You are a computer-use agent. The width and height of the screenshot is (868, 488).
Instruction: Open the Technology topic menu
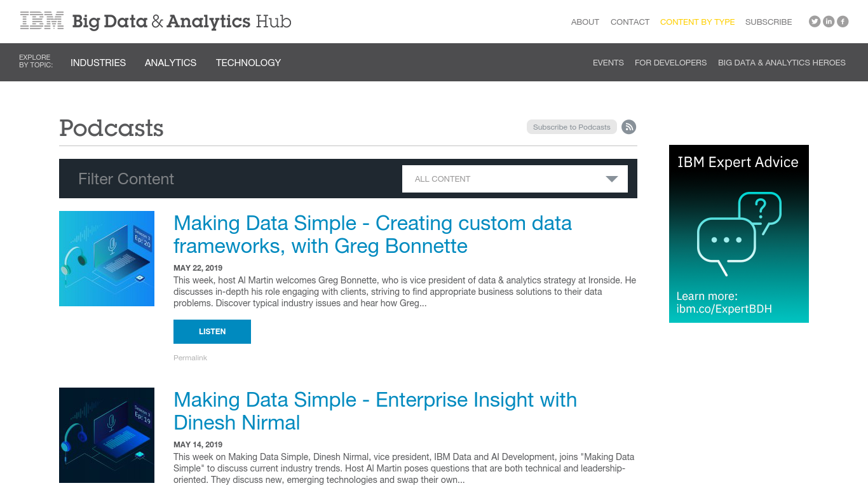click(248, 63)
